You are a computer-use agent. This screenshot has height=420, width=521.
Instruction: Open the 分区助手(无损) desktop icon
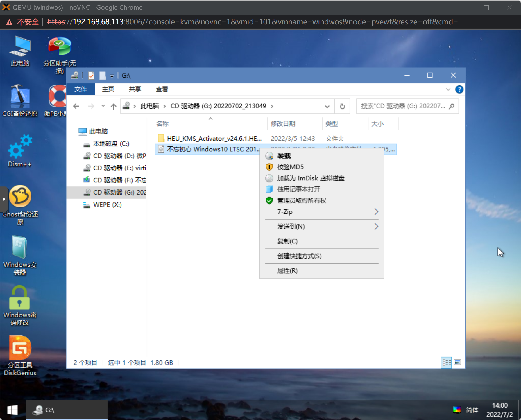click(60, 55)
